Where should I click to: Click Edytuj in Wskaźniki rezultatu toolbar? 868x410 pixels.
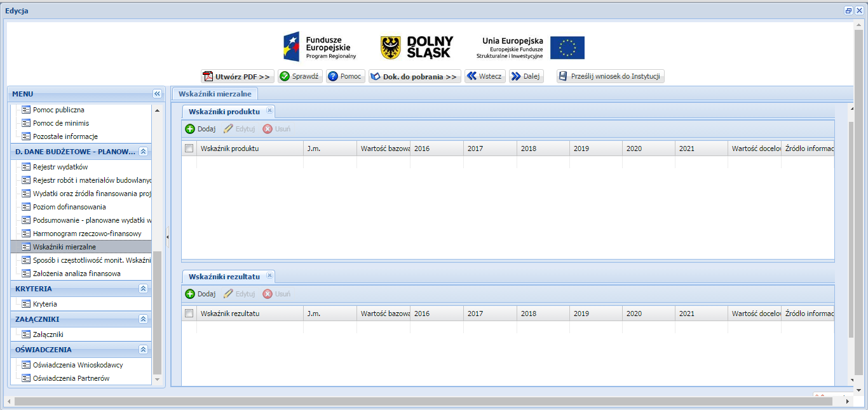coord(239,294)
